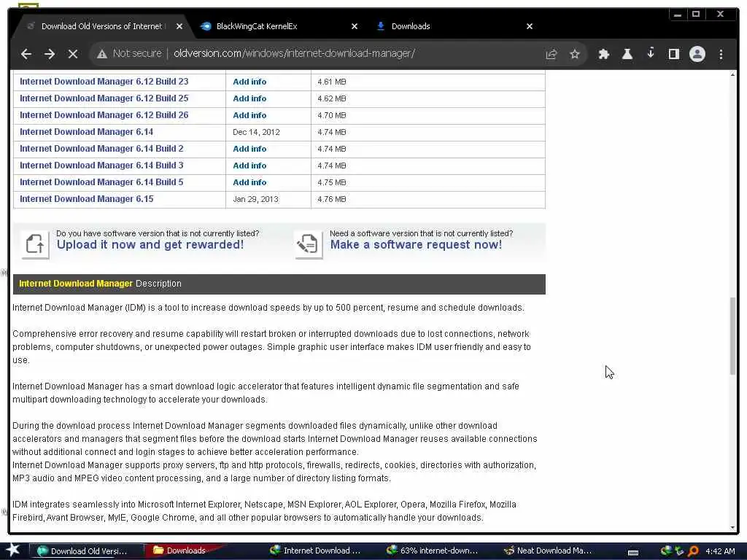Viewport: 747px width, 560px height.
Task: Open Internet Download Manager 6.14 Build 2
Action: coord(101,149)
